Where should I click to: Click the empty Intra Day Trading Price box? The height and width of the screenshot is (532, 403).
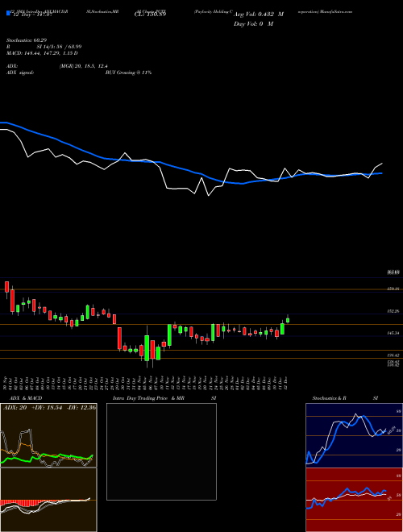point(161,451)
